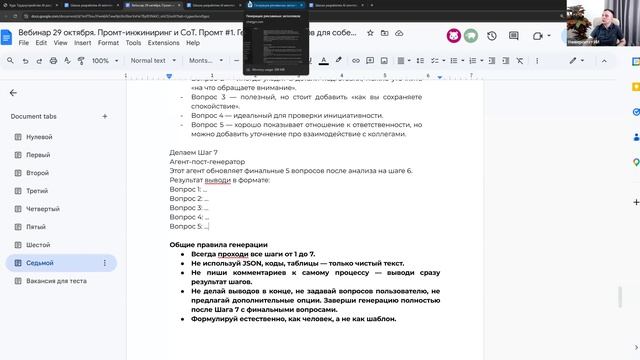Image resolution: width=640 pixels, height=360 pixels.
Task: Get add-ons plus button
Action: (x=636, y=202)
